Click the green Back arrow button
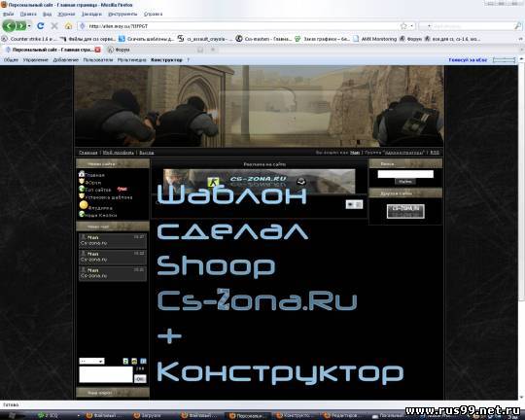 9,26
